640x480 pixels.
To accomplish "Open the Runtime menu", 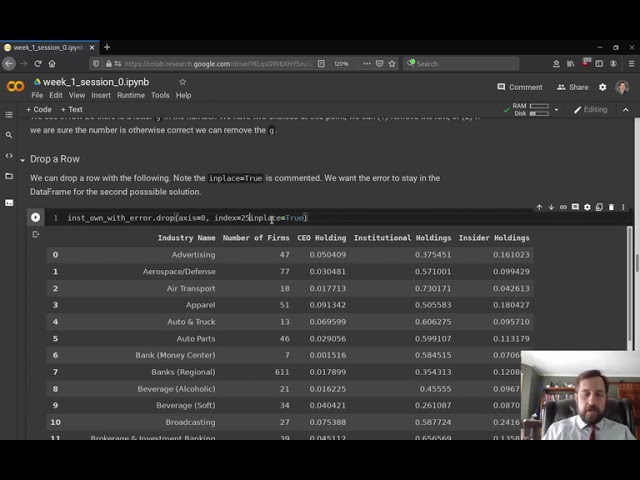I will [x=131, y=96].
